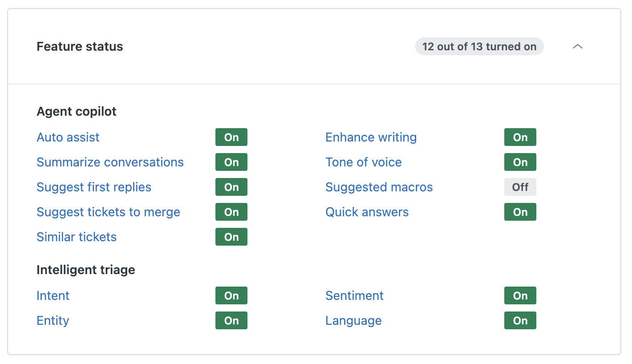Click the On status for Sentiment

tap(520, 296)
